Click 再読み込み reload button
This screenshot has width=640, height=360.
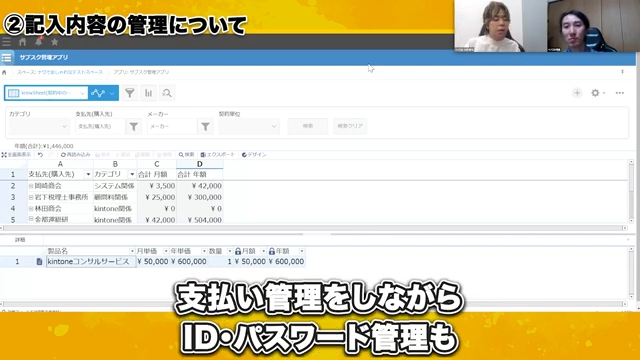pos(76,155)
